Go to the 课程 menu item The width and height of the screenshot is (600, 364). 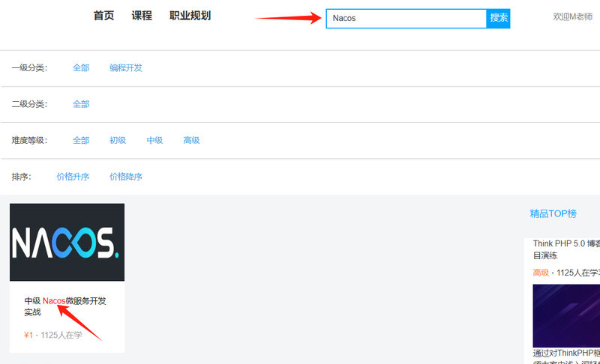click(142, 16)
